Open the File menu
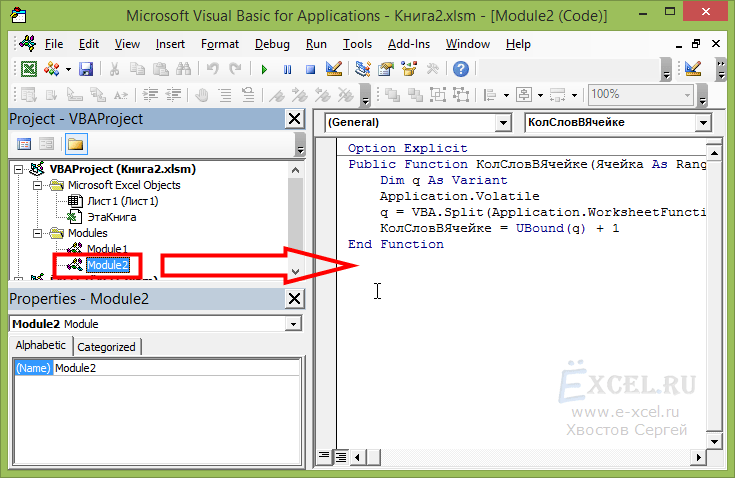735x478 pixels. (54, 44)
